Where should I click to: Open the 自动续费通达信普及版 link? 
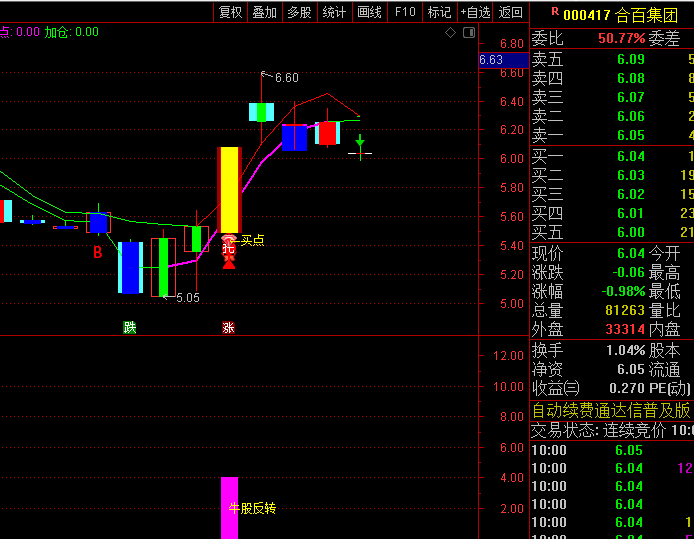click(611, 411)
